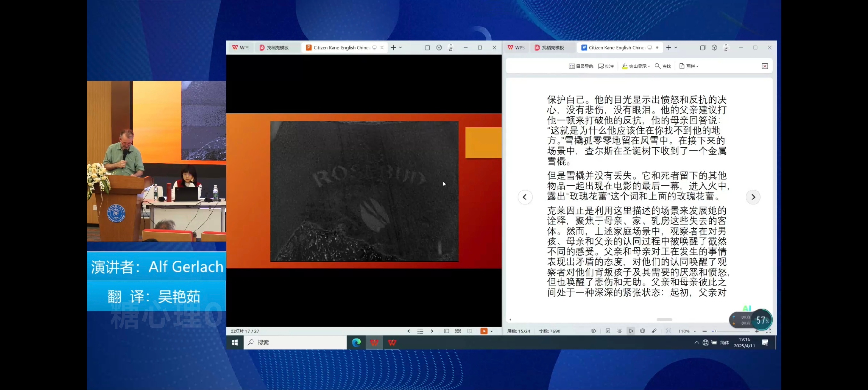
Task: Add a new tab in the document window
Action: pos(669,47)
